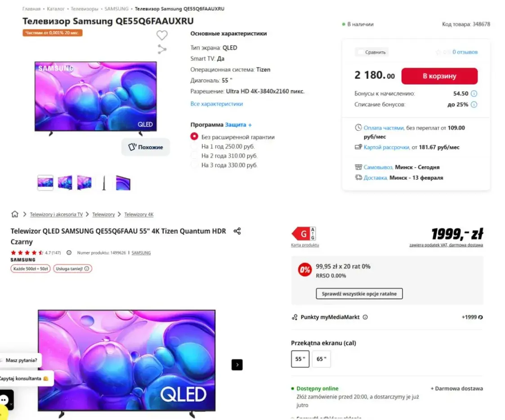Screen dimensions: 505x420
Task: Open bonus accrual info icon next to 54.50
Action: 474,94
